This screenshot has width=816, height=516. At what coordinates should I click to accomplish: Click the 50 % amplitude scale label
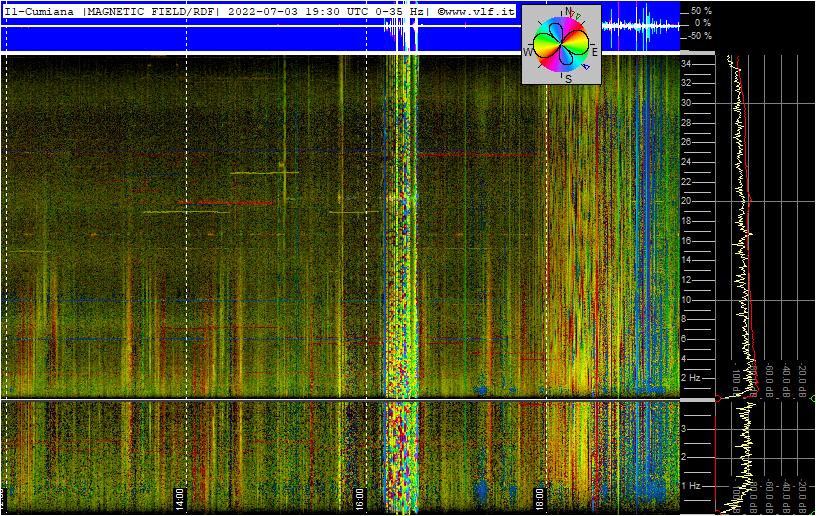coord(702,11)
